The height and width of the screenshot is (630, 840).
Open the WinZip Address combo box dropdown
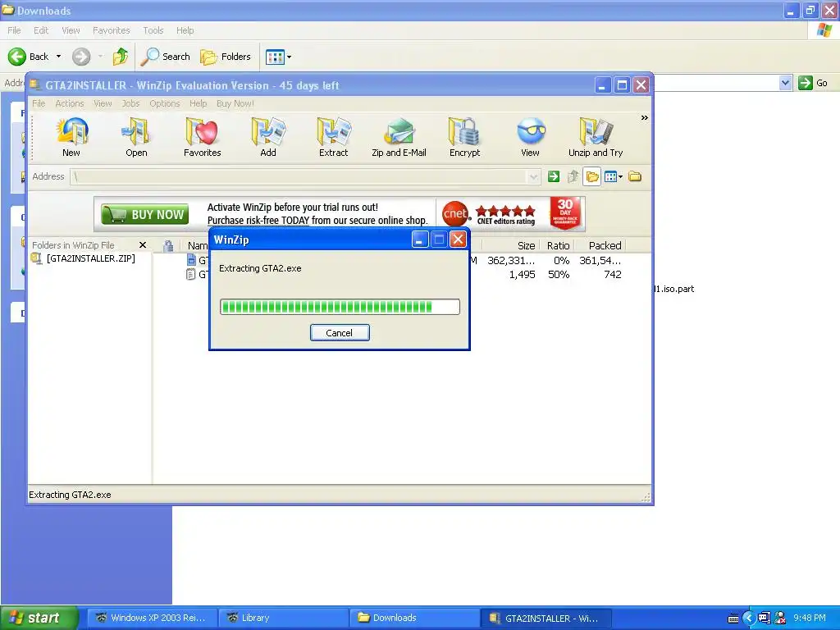pyautogui.click(x=533, y=177)
